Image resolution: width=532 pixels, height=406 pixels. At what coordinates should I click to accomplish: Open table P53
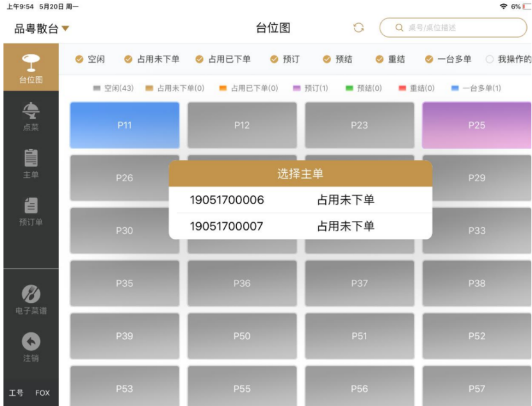pos(125,386)
